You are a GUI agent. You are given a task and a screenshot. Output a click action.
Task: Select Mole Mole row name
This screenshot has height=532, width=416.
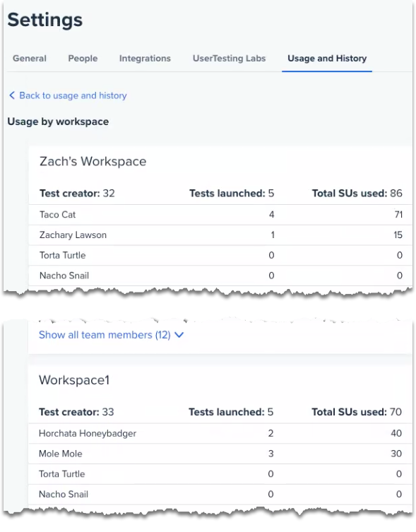click(61, 454)
